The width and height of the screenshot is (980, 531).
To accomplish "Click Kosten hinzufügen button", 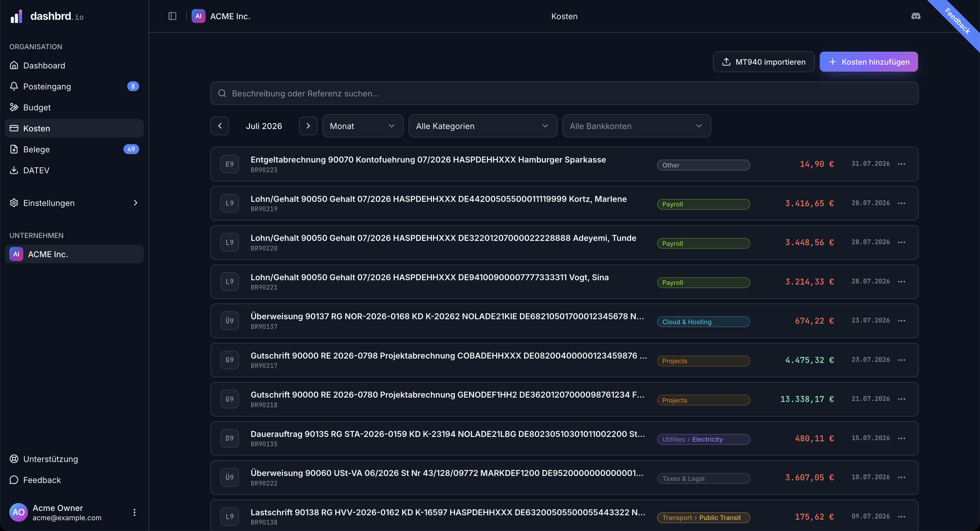I will (868, 62).
